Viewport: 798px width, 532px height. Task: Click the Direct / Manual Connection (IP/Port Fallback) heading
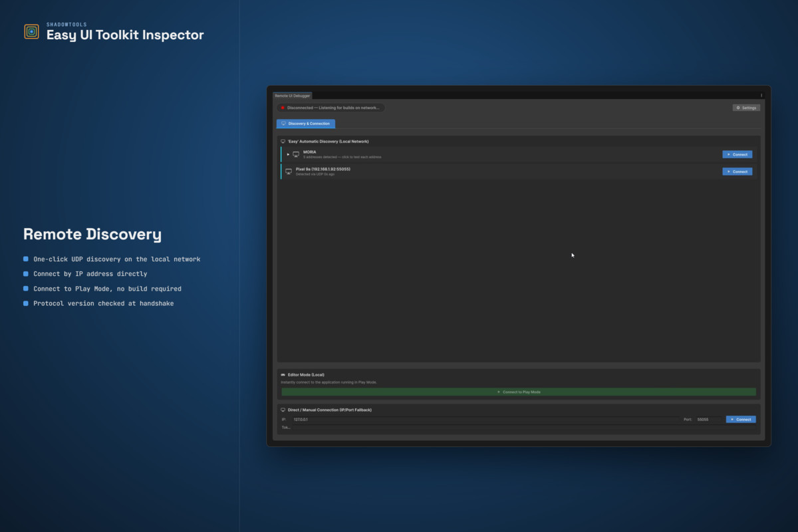[x=330, y=410]
